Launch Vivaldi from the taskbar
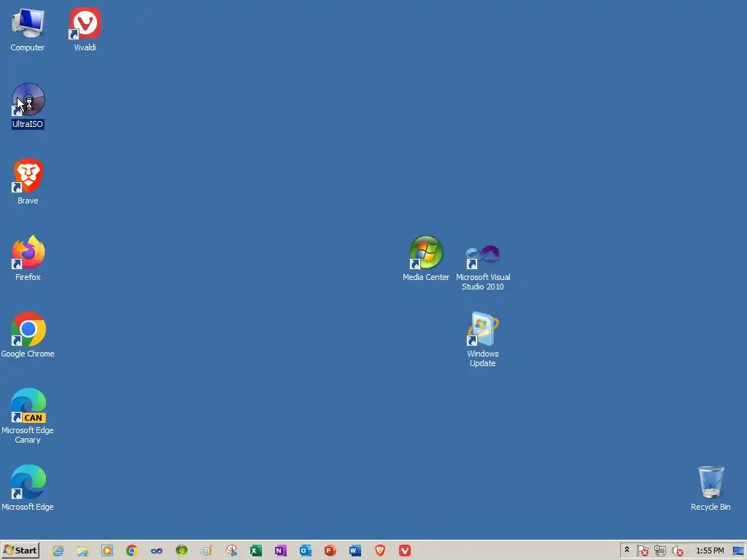This screenshot has height=560, width=747. pyautogui.click(x=404, y=551)
